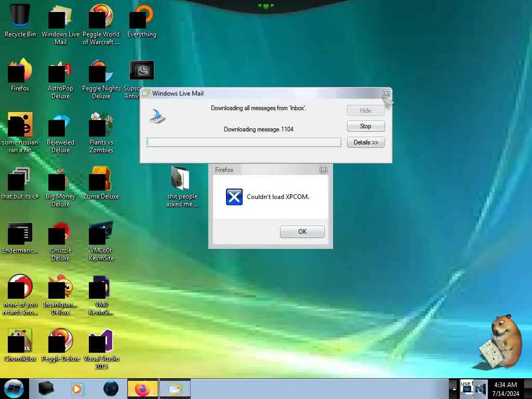This screenshot has width=532, height=399.
Task: Select 'some russian ran a rat' icon
Action: click(20, 132)
